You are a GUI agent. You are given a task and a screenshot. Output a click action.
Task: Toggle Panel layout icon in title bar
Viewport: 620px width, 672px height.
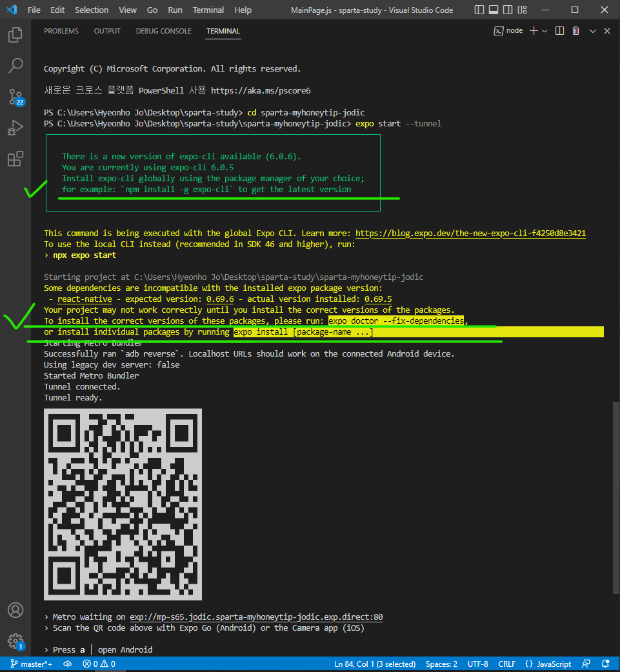(x=494, y=10)
